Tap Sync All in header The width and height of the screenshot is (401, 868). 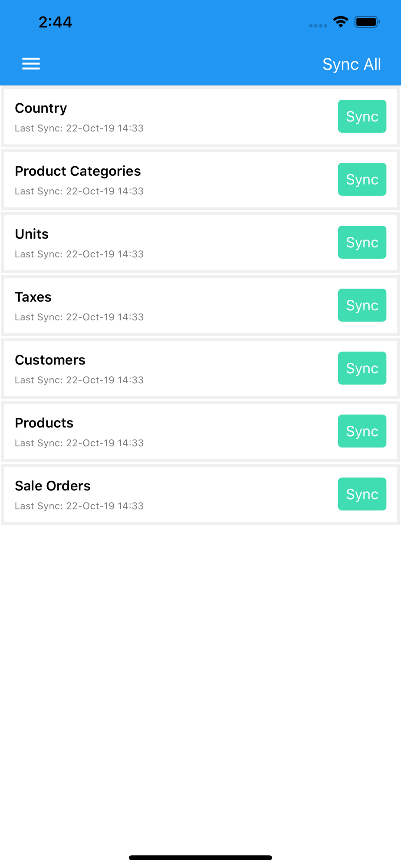352,64
